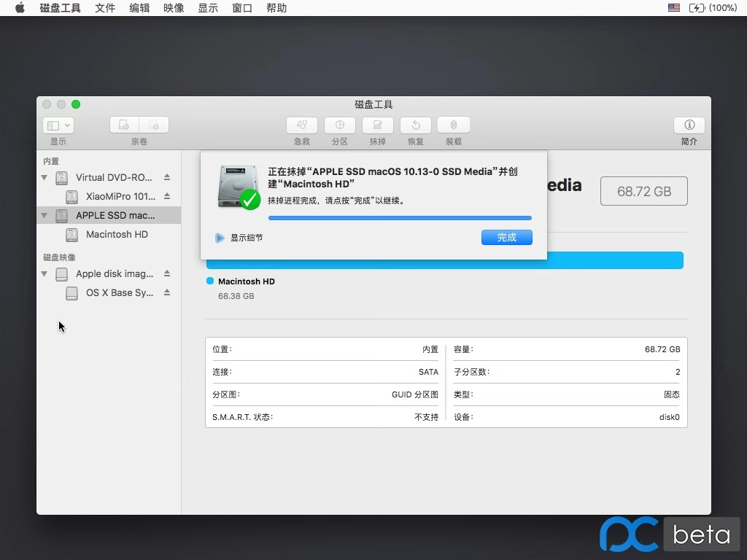Click the First Aid (急救) toolbar icon
The height and width of the screenshot is (560, 747).
click(302, 125)
